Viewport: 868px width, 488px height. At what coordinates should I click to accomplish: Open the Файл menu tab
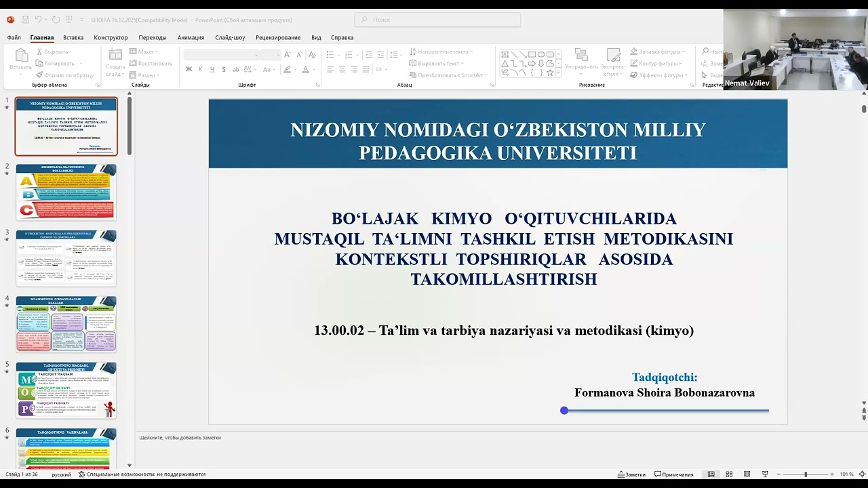pos(14,38)
